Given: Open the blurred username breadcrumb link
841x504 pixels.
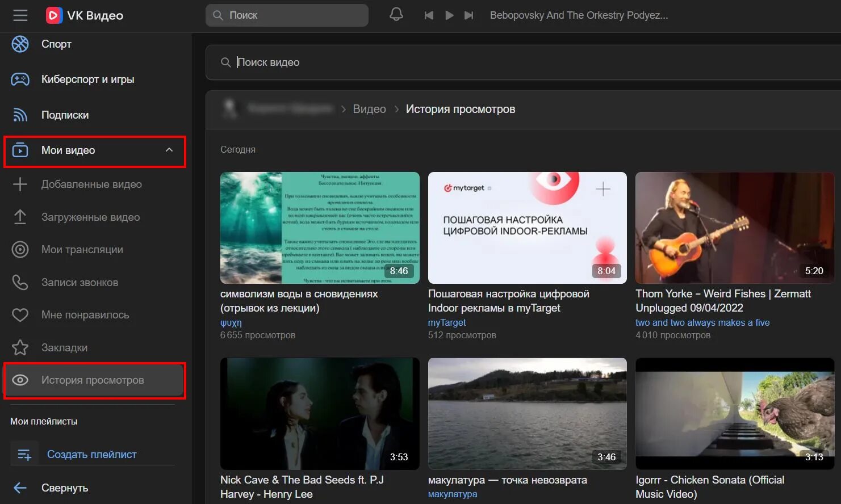Looking at the screenshot, I should click(x=290, y=108).
